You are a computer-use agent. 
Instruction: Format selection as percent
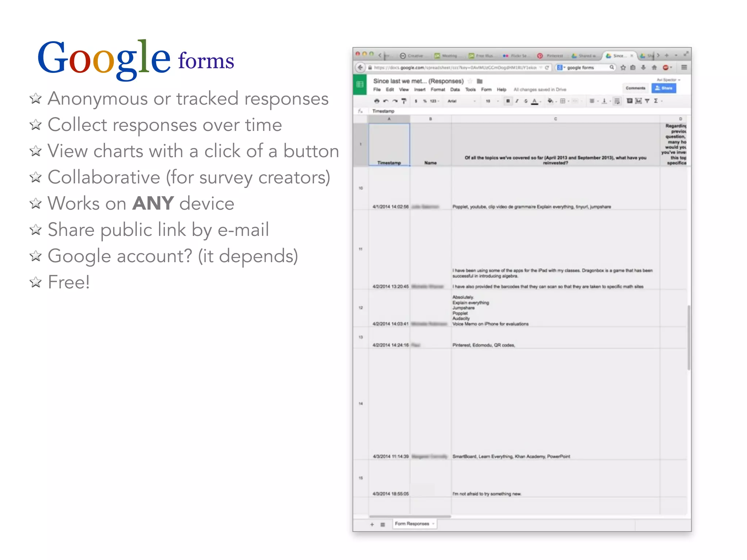tap(425, 101)
